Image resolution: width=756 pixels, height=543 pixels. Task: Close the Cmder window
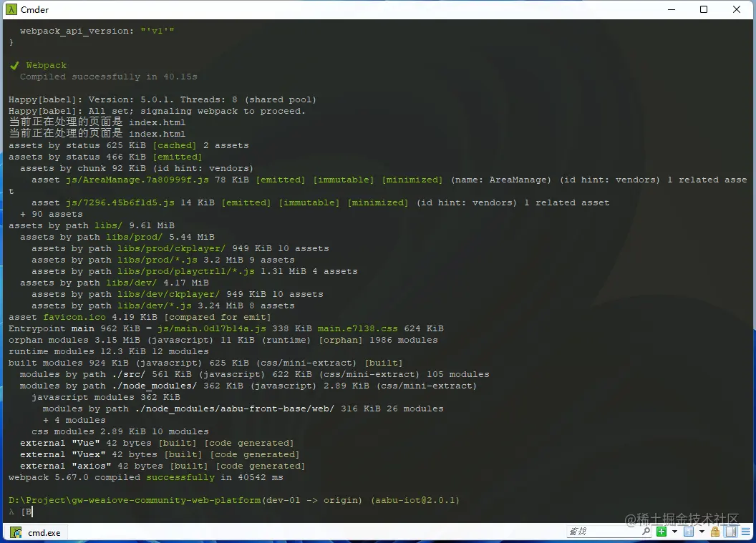pyautogui.click(x=736, y=9)
